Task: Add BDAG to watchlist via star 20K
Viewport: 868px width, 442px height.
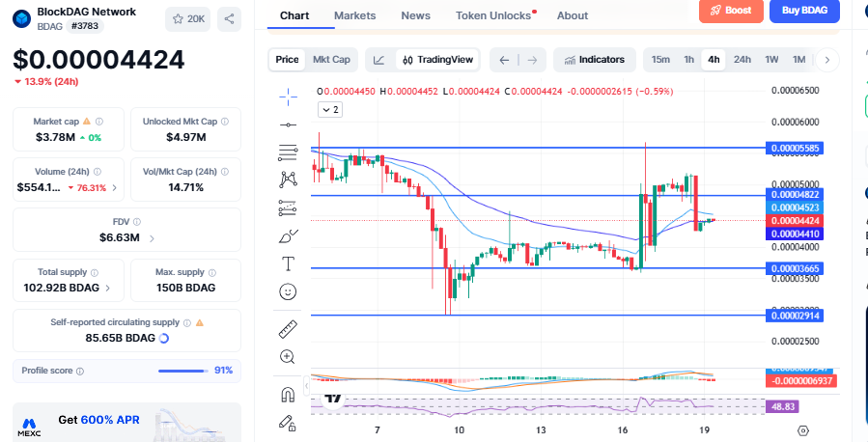Action: [x=188, y=19]
